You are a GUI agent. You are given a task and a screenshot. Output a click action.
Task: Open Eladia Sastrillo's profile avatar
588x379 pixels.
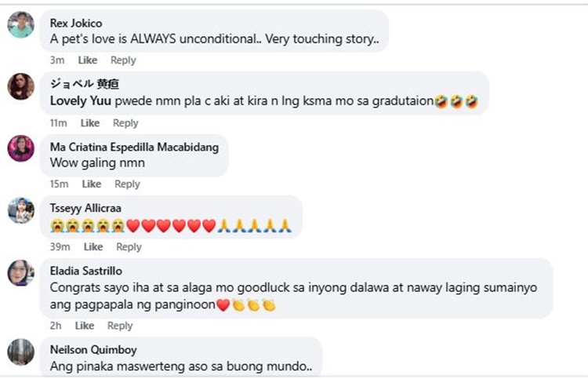tap(20, 273)
